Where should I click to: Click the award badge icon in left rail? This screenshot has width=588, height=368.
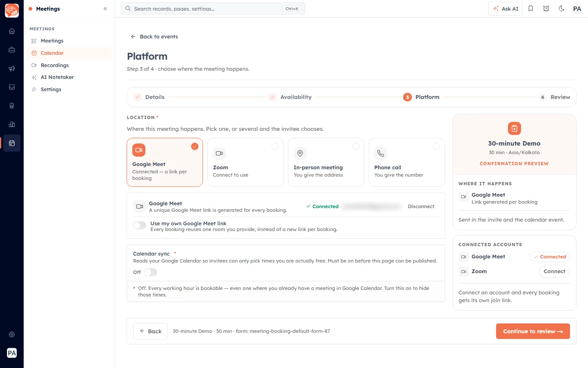(12, 106)
